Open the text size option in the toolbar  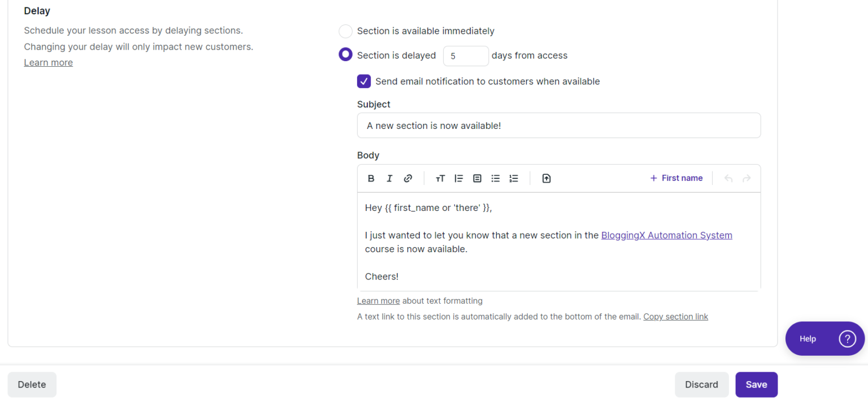coord(440,178)
